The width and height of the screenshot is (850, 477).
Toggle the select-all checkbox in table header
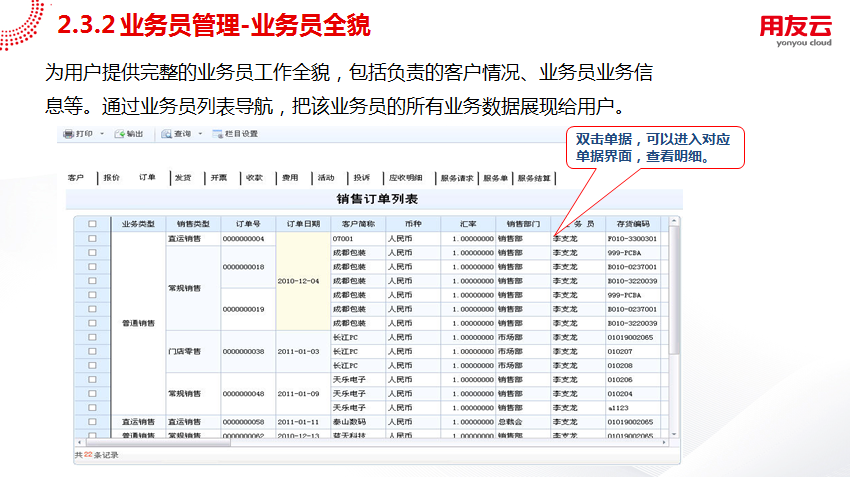[92, 224]
